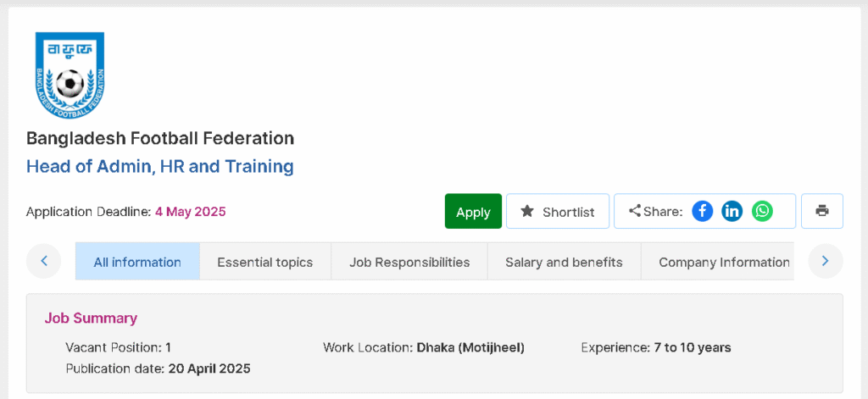
Task: Share the job via WhatsApp
Action: pos(762,211)
